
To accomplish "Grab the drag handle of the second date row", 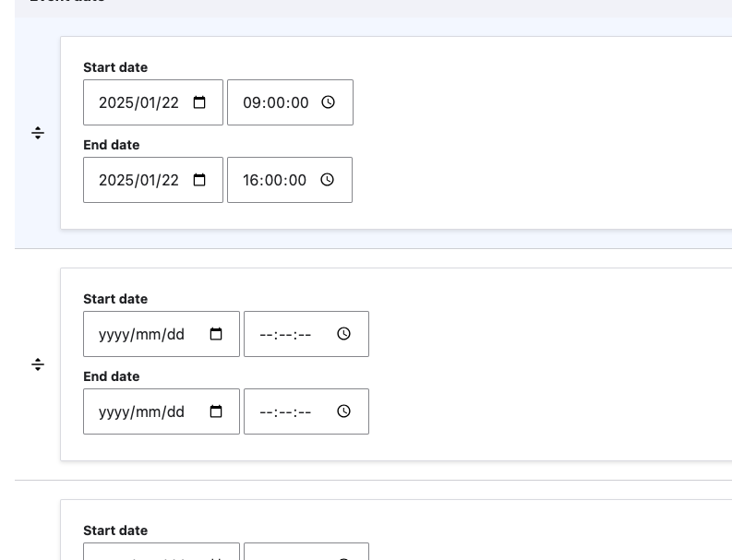I will coord(38,364).
